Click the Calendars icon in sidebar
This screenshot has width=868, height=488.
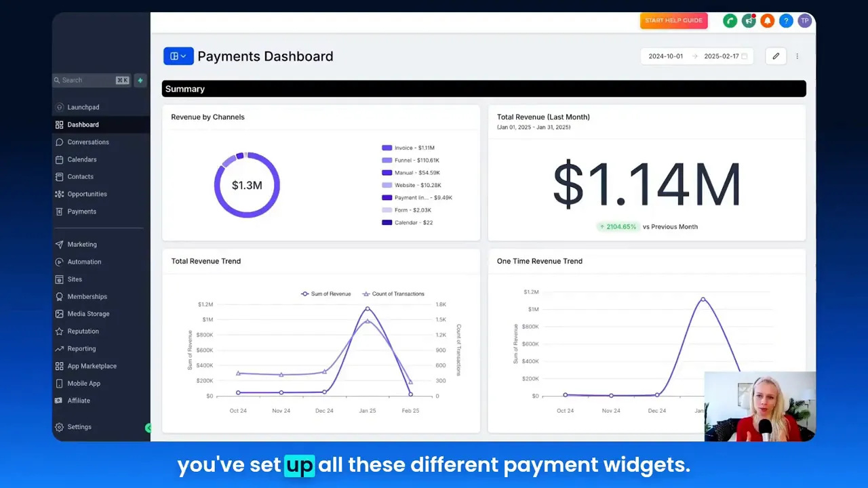point(60,159)
